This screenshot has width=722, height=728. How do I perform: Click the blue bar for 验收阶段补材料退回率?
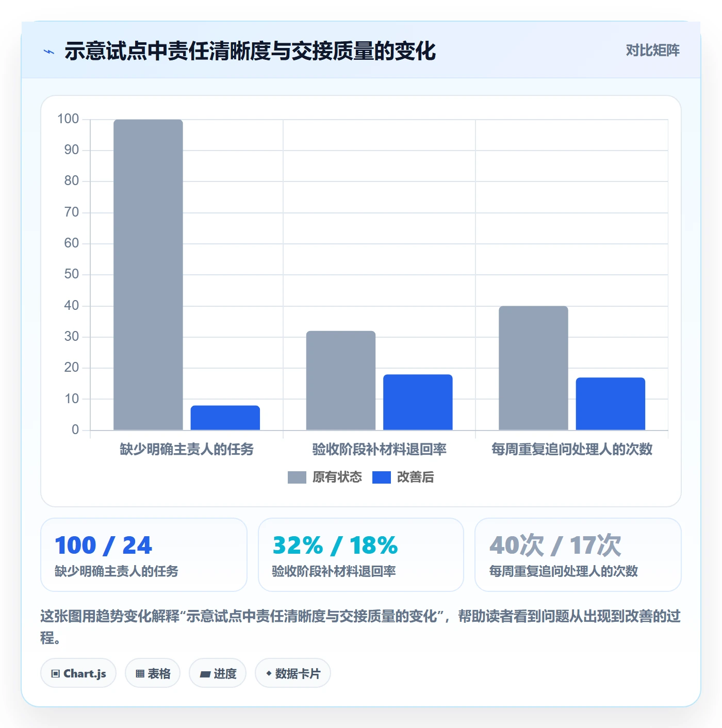point(418,402)
